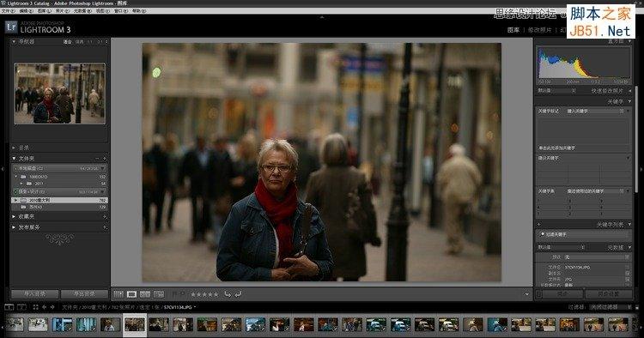The image size is (644, 338).
Task: Open 照片(P) menu
Action: (62, 11)
